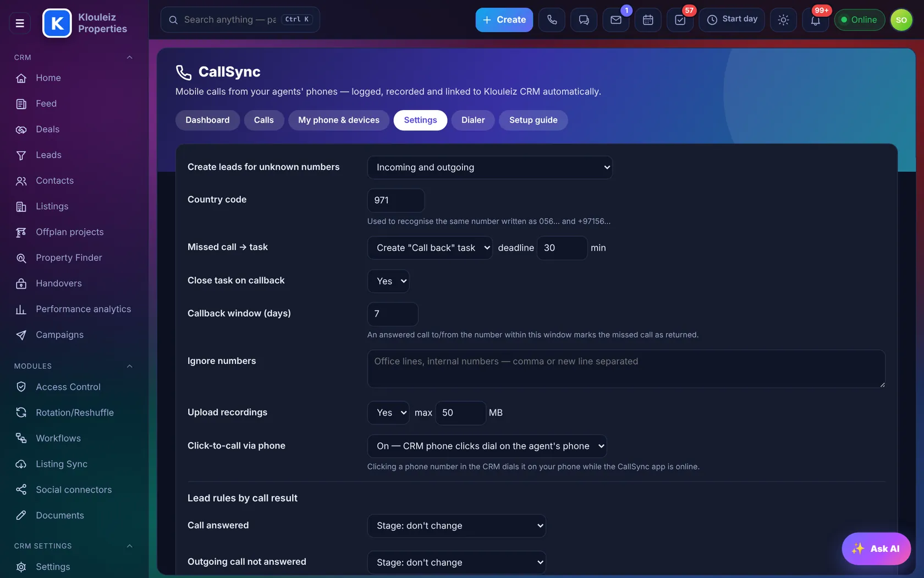The height and width of the screenshot is (578, 924).
Task: Open Outgoing call not answered stage dropdown
Action: click(x=457, y=563)
